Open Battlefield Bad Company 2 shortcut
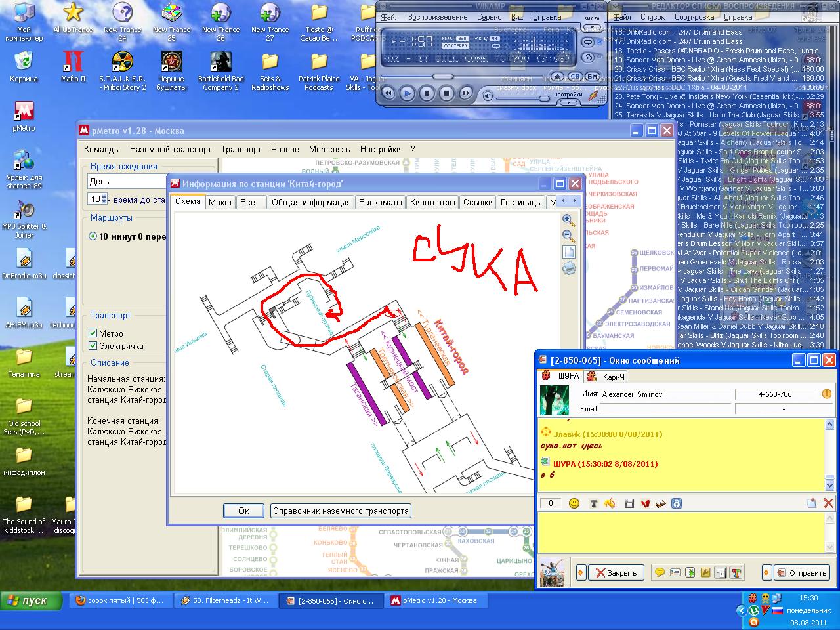Screen dimensions: 840x630 [x=221, y=71]
